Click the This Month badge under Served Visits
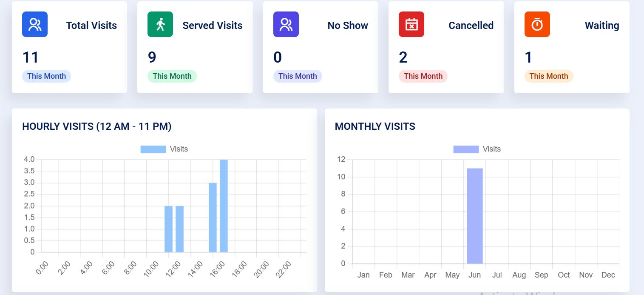The width and height of the screenshot is (644, 295). (172, 76)
